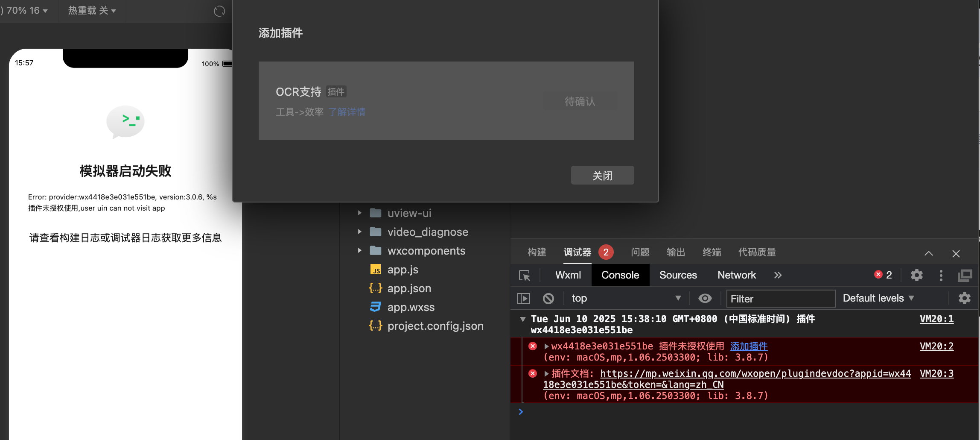The width and height of the screenshot is (980, 440).
Task: Switch to the 调试器 tab
Action: pyautogui.click(x=577, y=252)
